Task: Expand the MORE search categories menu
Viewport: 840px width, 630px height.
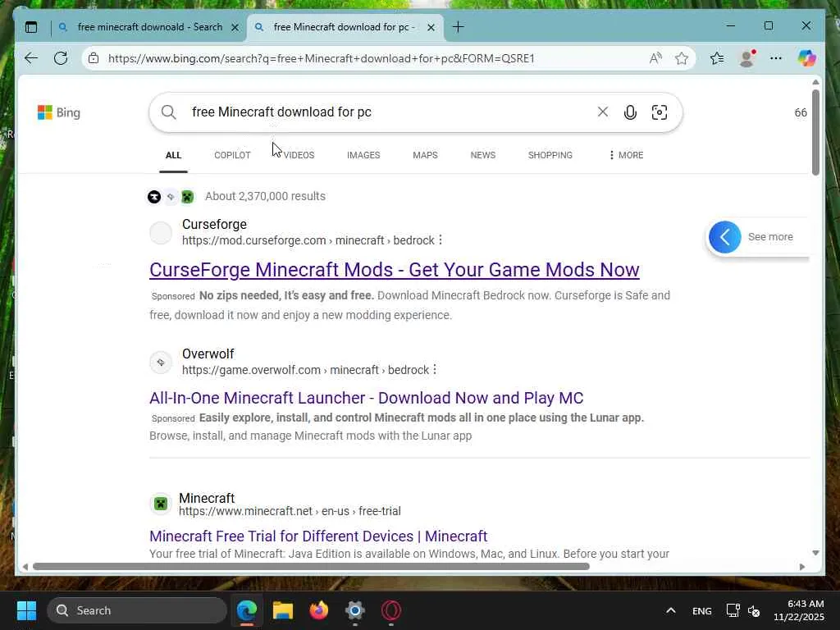Action: click(x=626, y=155)
